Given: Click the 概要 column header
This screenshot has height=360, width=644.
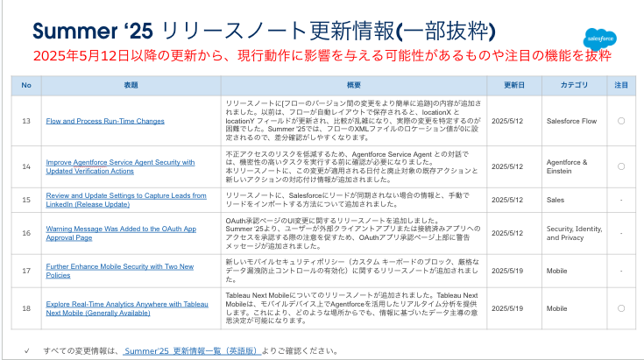Looking at the screenshot, I should (x=354, y=85).
